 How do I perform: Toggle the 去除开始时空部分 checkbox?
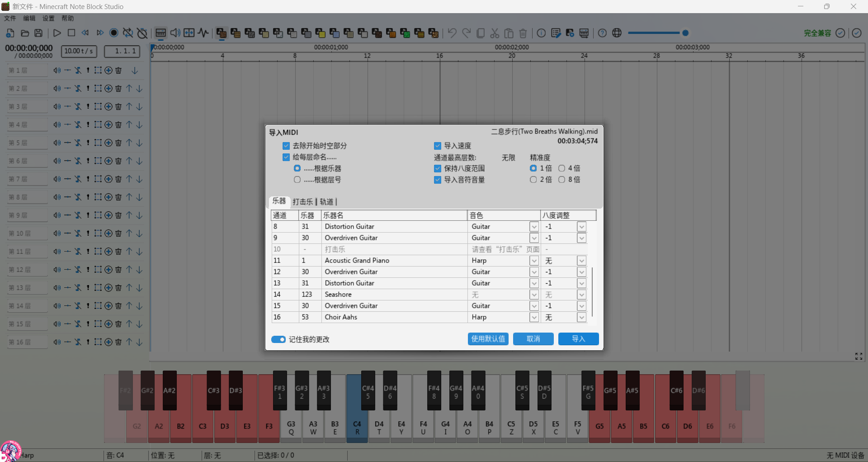coord(286,146)
